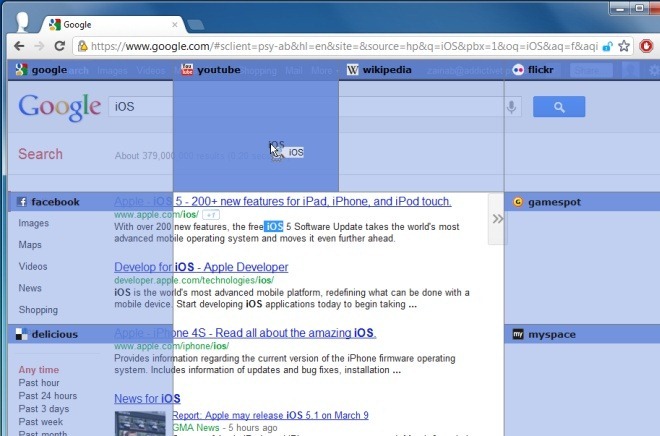Select the flickr drop zone

click(x=582, y=126)
